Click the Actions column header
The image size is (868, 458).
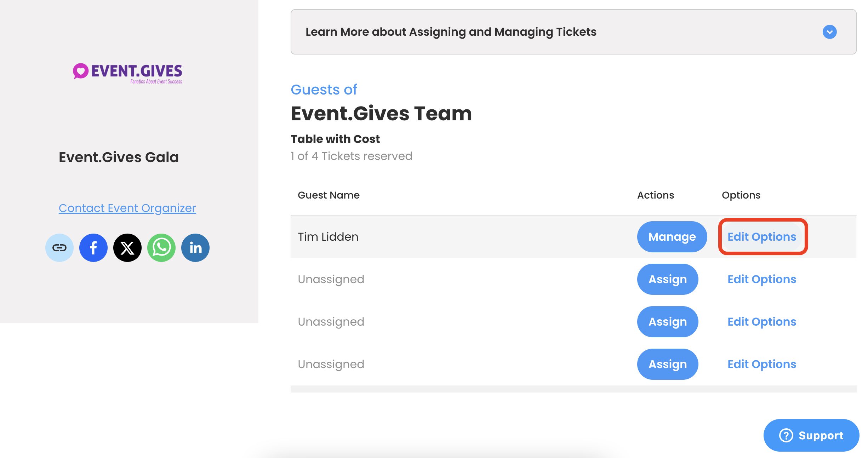coord(656,195)
